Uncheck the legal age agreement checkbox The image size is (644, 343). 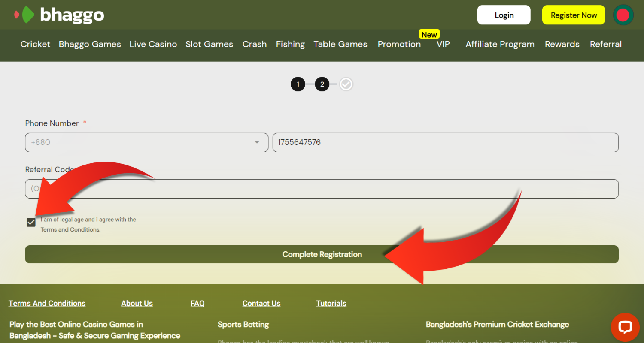click(31, 222)
